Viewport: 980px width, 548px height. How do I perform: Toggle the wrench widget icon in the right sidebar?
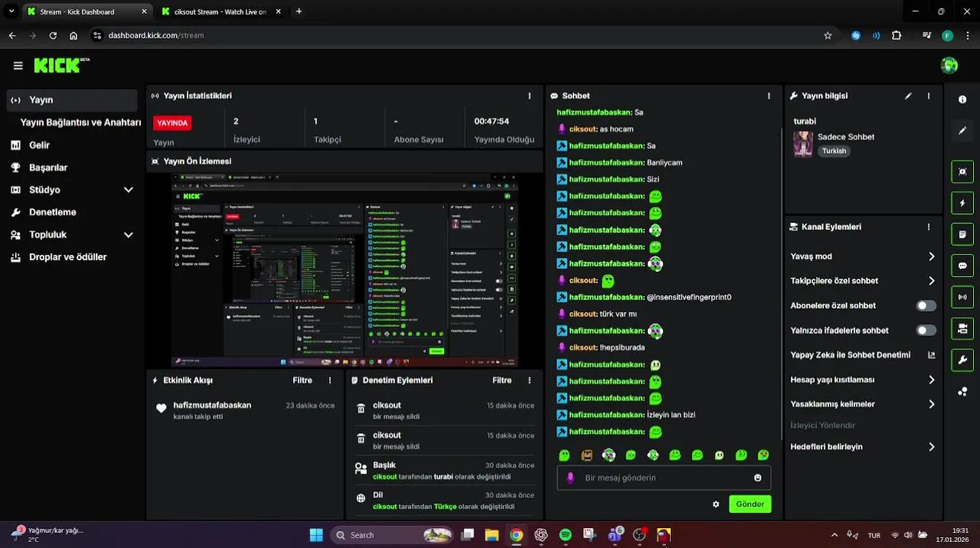pyautogui.click(x=962, y=359)
